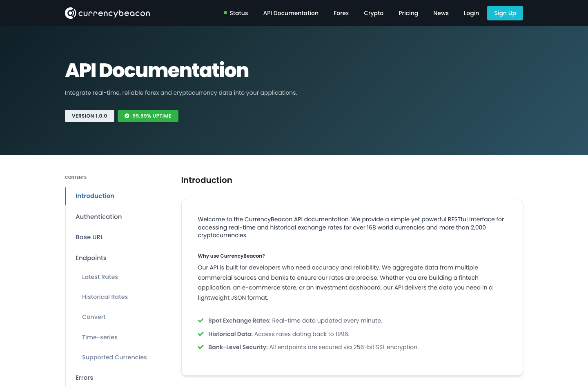Jump to the Authentication section
The image size is (588, 392).
(98, 216)
